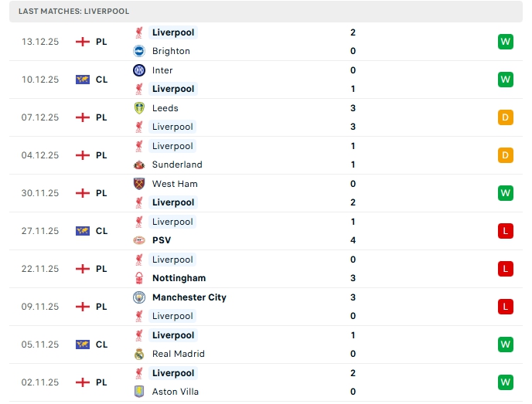Click the loss badge for PSV match
This screenshot has width=532, height=404.
click(x=505, y=231)
